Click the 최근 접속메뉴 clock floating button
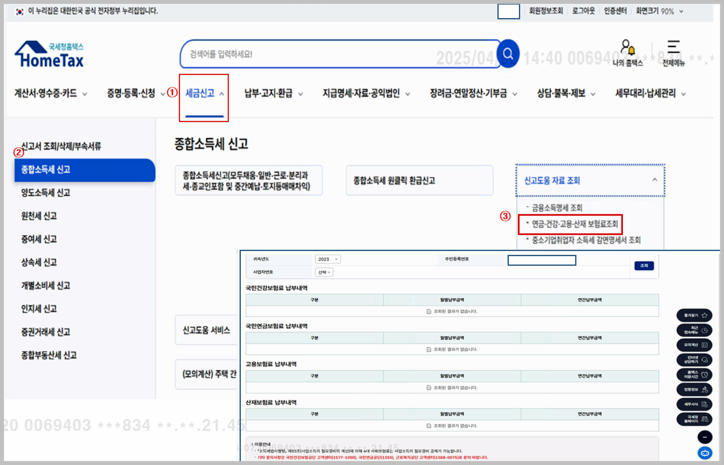The width and height of the screenshot is (724, 465). [694, 330]
